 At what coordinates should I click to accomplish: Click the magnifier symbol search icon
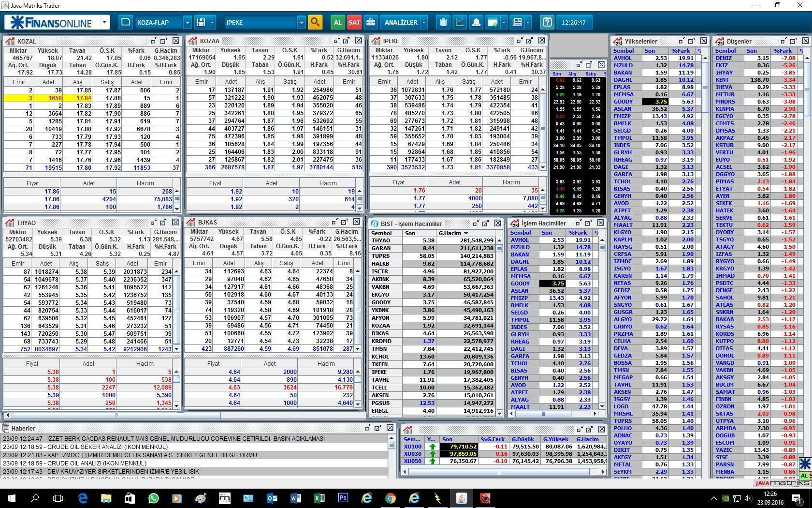tap(315, 22)
